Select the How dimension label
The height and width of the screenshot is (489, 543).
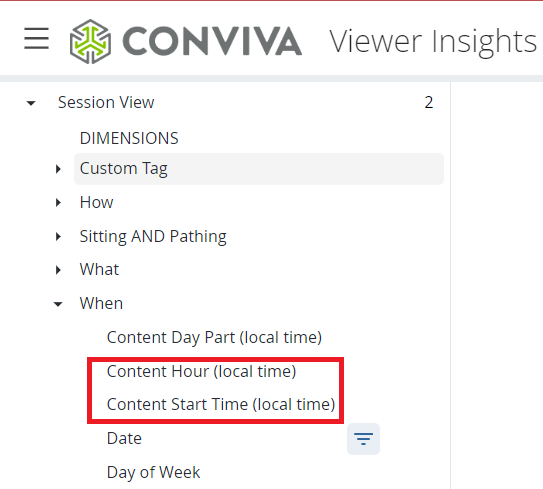click(x=96, y=202)
